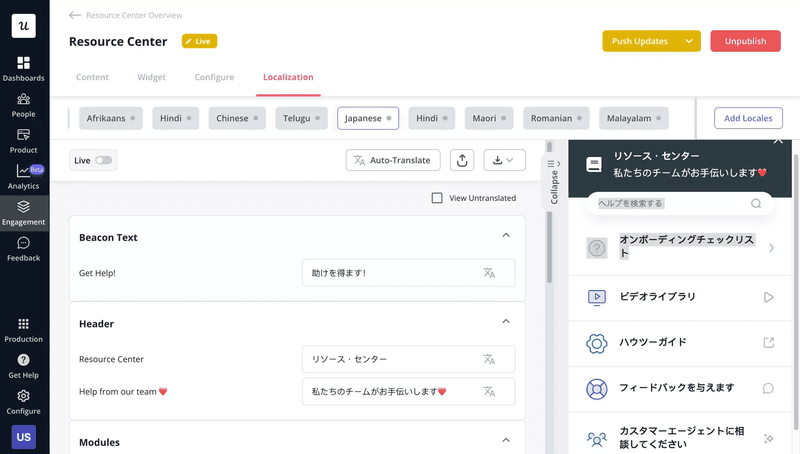Screen dimensions: 800x454
Task: Click the upload translations icon
Action: (462, 160)
